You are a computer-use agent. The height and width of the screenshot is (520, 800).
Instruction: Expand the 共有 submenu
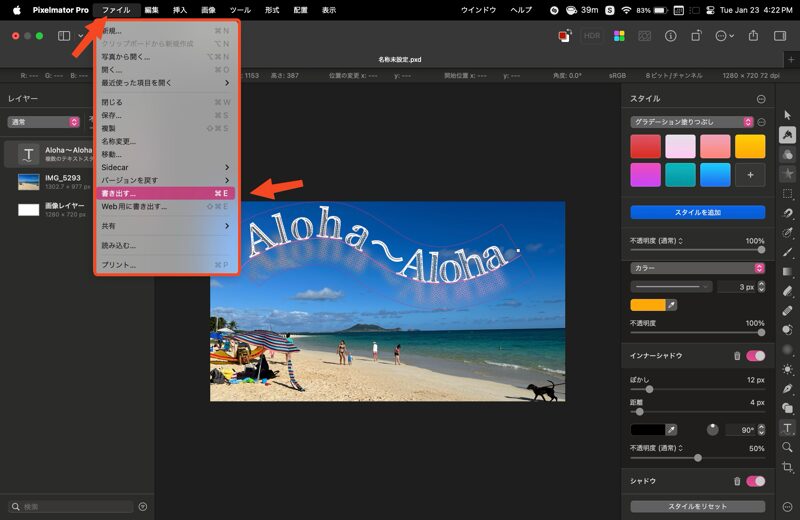[x=165, y=226]
